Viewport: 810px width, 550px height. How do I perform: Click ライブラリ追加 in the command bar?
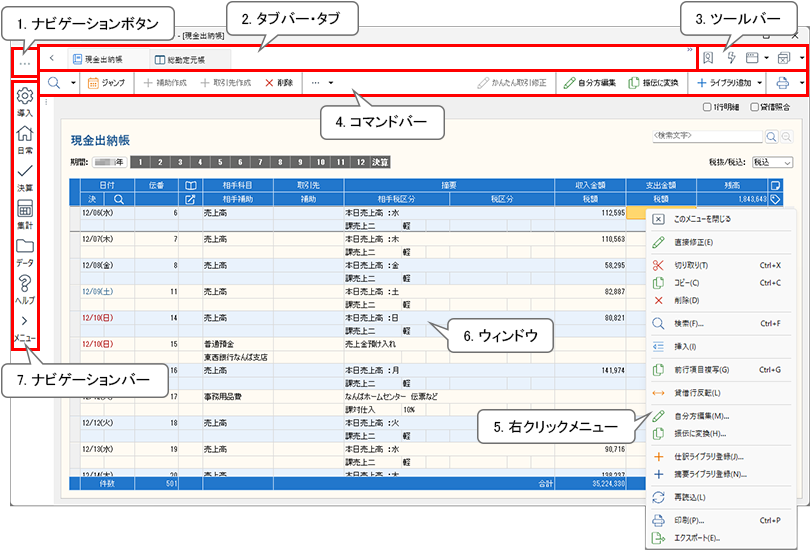pos(724,83)
